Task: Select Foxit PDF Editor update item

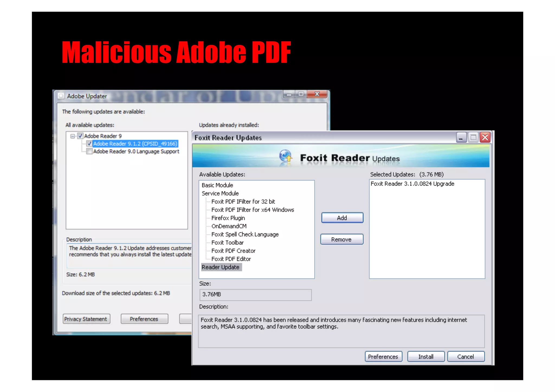Action: [x=231, y=259]
